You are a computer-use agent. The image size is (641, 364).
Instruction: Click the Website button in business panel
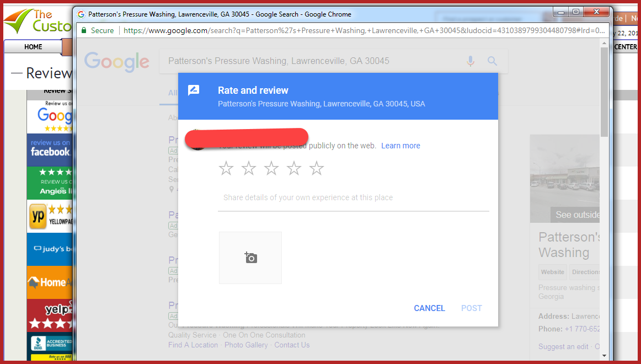point(553,272)
